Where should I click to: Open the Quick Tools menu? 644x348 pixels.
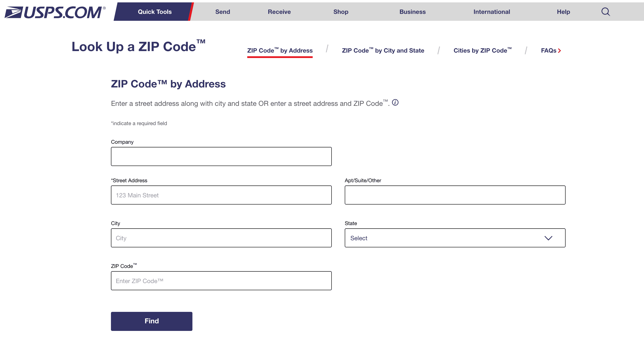click(x=154, y=12)
